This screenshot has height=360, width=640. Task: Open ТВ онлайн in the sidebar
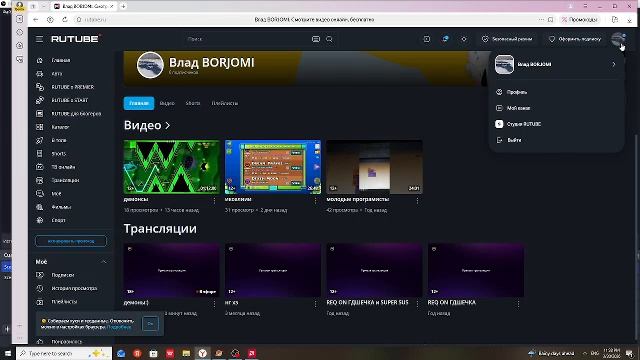coord(63,167)
